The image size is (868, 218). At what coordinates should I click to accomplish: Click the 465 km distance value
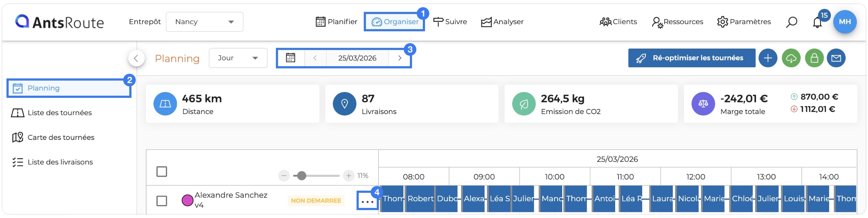click(x=202, y=99)
